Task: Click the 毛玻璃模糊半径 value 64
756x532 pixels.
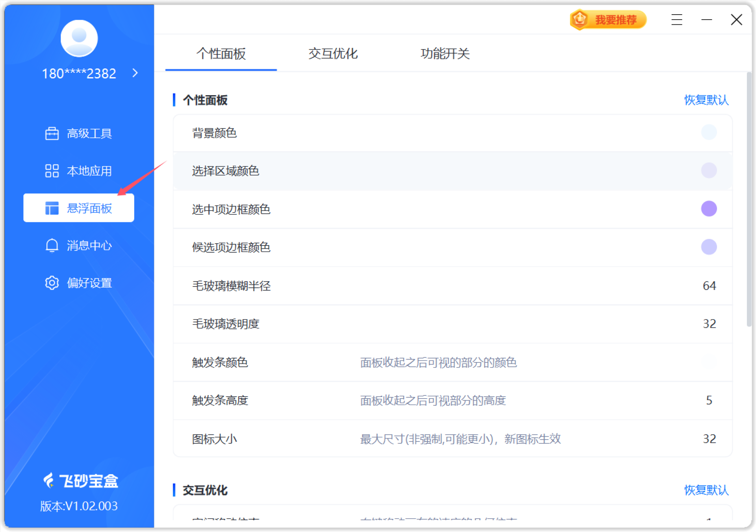Action: tap(709, 286)
